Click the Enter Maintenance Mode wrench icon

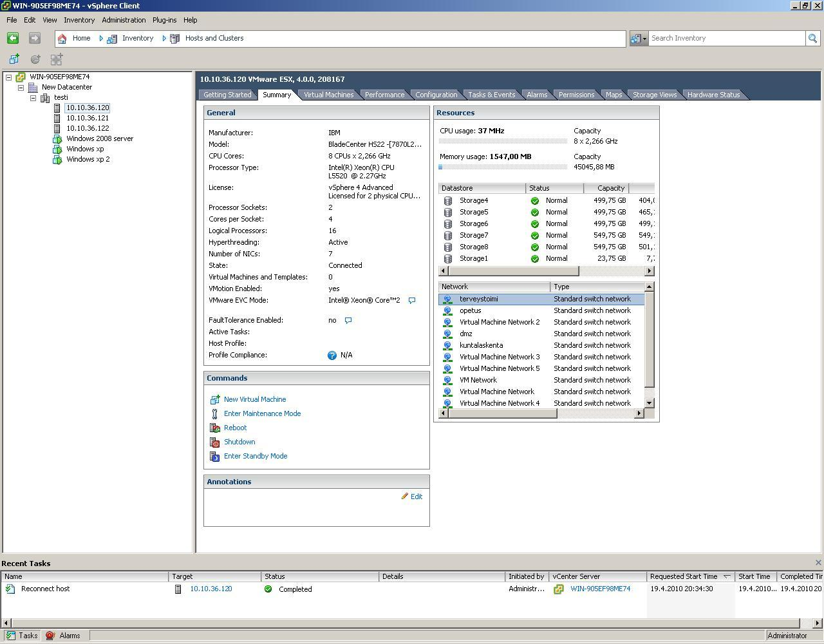(x=215, y=413)
